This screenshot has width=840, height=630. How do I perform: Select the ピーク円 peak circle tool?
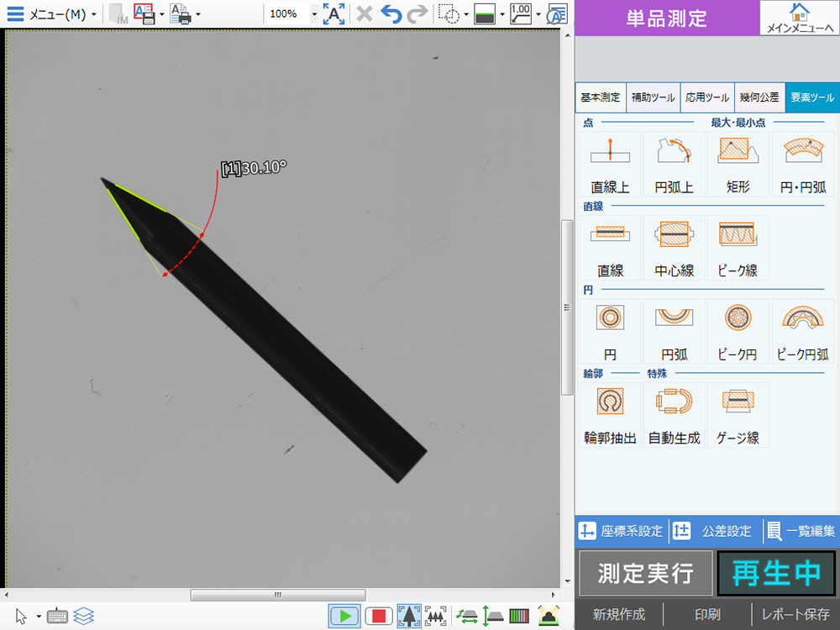(x=738, y=332)
